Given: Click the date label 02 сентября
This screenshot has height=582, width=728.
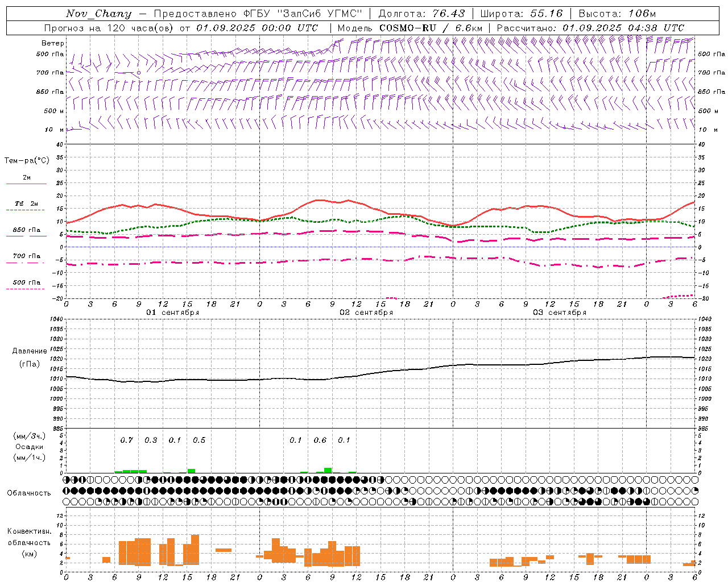Looking at the screenshot, I should click(x=366, y=313).
